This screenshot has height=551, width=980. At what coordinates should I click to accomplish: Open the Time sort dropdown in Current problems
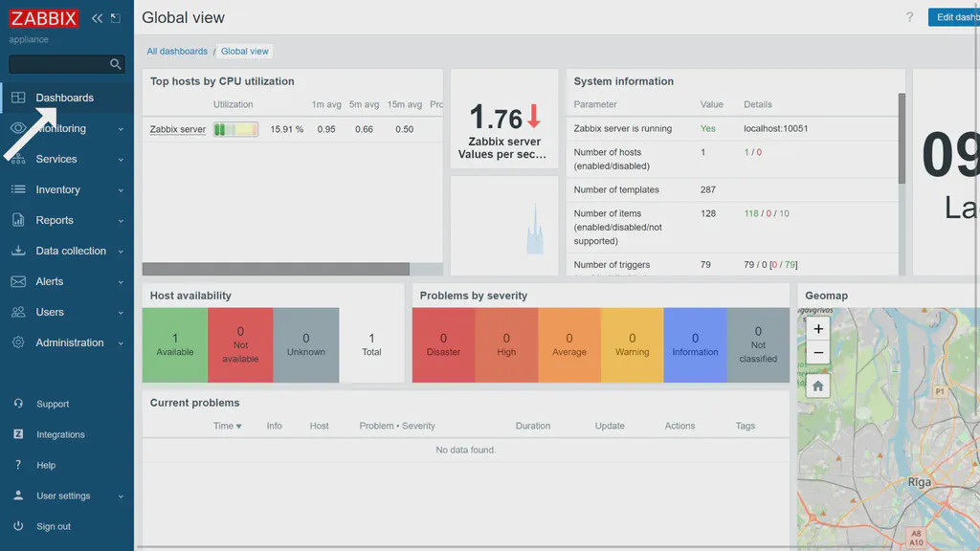coord(227,426)
